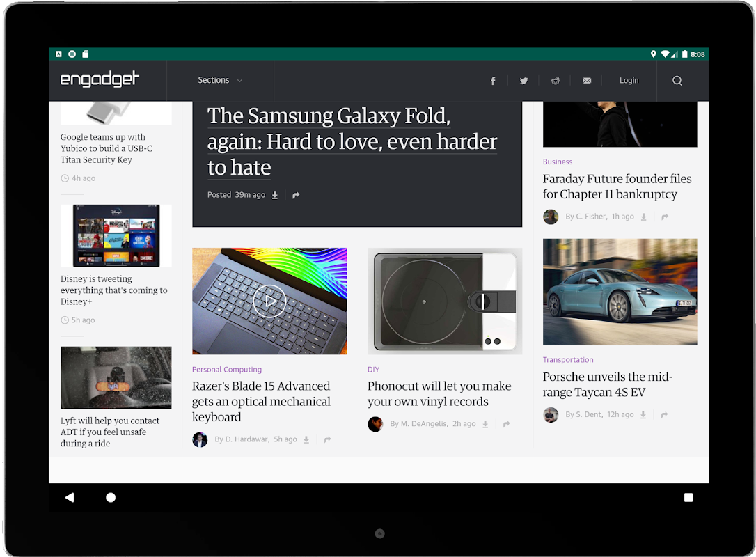Share the Faraday Future article
The image size is (756, 557).
coord(665,217)
